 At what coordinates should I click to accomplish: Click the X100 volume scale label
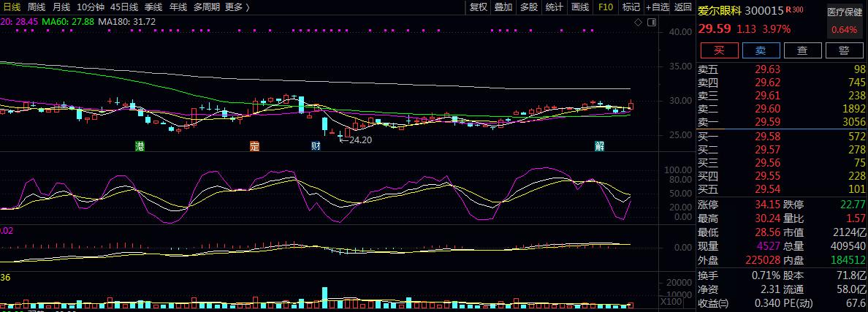(671, 301)
